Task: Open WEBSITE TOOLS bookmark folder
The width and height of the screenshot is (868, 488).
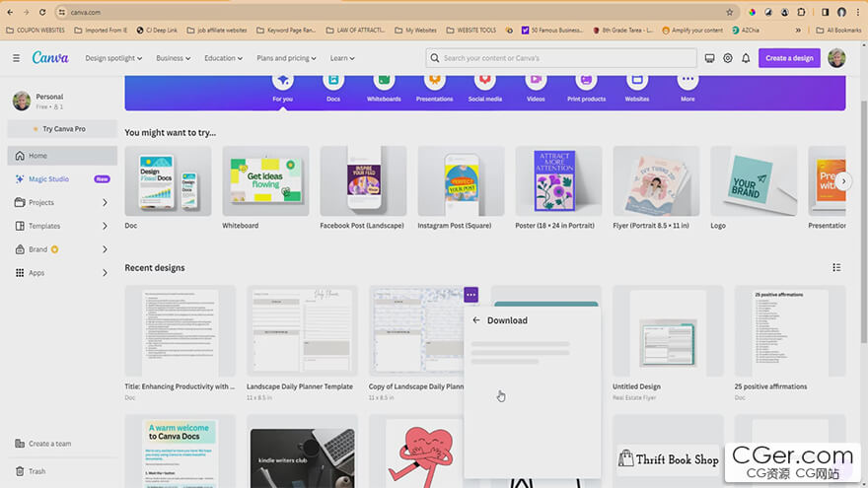Action: [471, 31]
